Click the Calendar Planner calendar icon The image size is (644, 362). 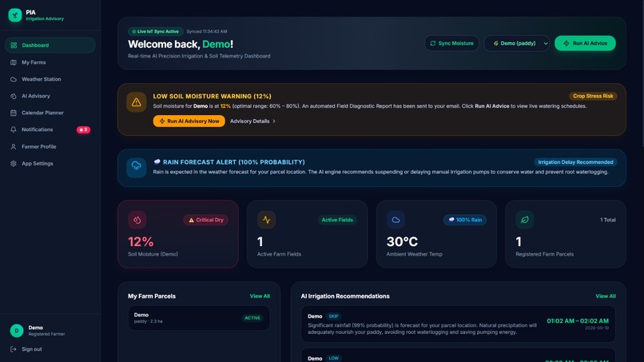click(x=14, y=113)
